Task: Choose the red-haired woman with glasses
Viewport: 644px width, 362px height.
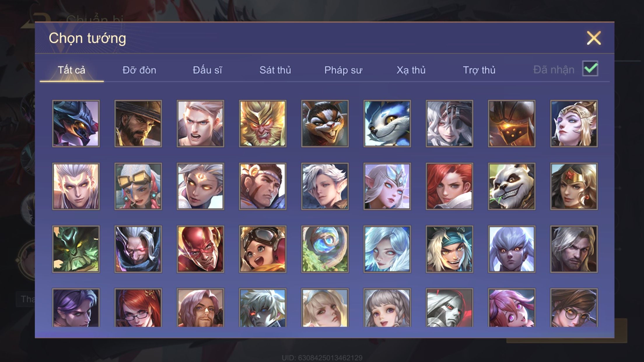Action: [x=138, y=308]
